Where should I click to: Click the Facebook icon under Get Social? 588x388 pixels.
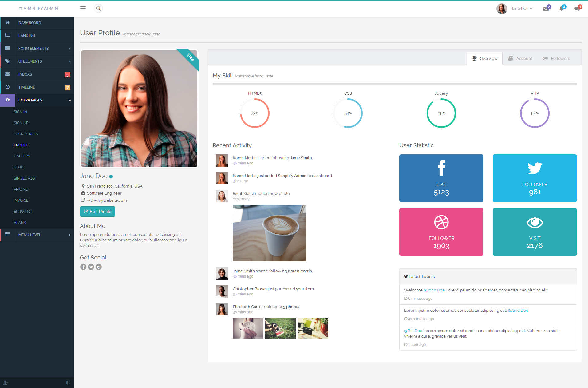tap(83, 267)
